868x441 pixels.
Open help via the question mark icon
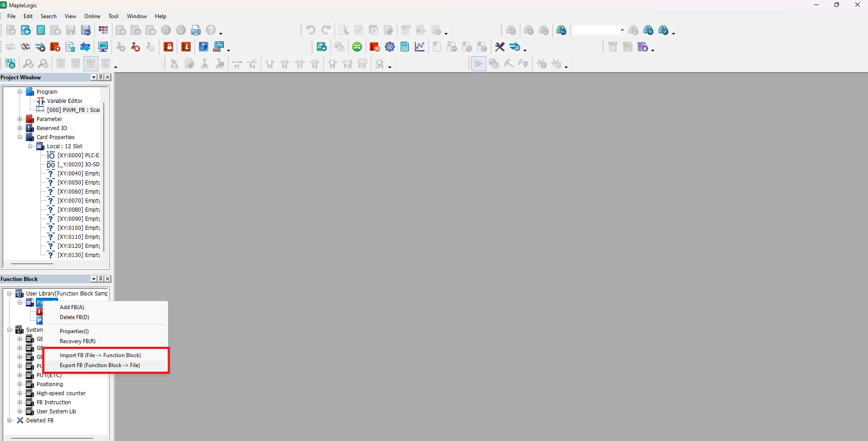211,30
